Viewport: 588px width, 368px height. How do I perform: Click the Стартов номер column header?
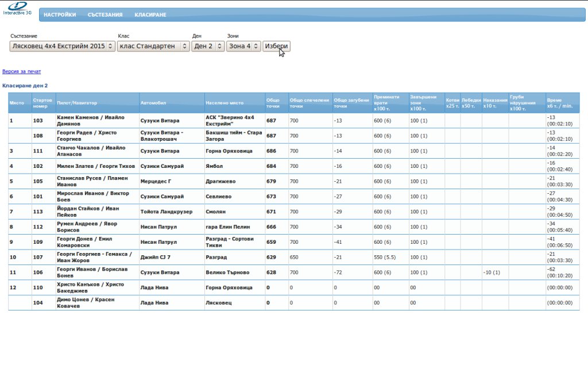pyautogui.click(x=42, y=103)
